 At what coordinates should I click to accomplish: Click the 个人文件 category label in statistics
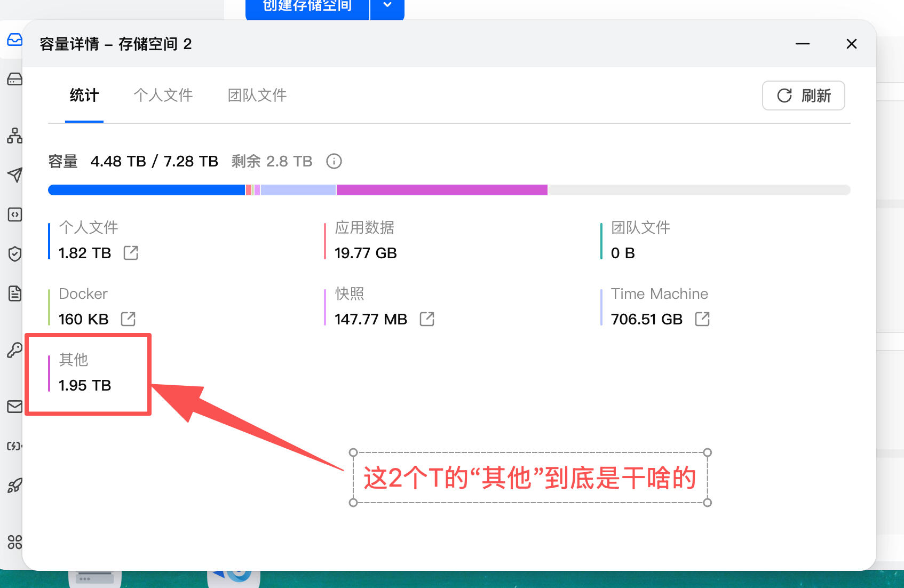tap(89, 227)
